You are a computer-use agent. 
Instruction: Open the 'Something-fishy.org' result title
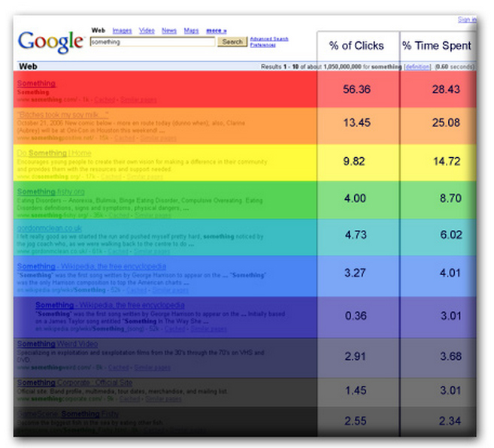coord(50,192)
